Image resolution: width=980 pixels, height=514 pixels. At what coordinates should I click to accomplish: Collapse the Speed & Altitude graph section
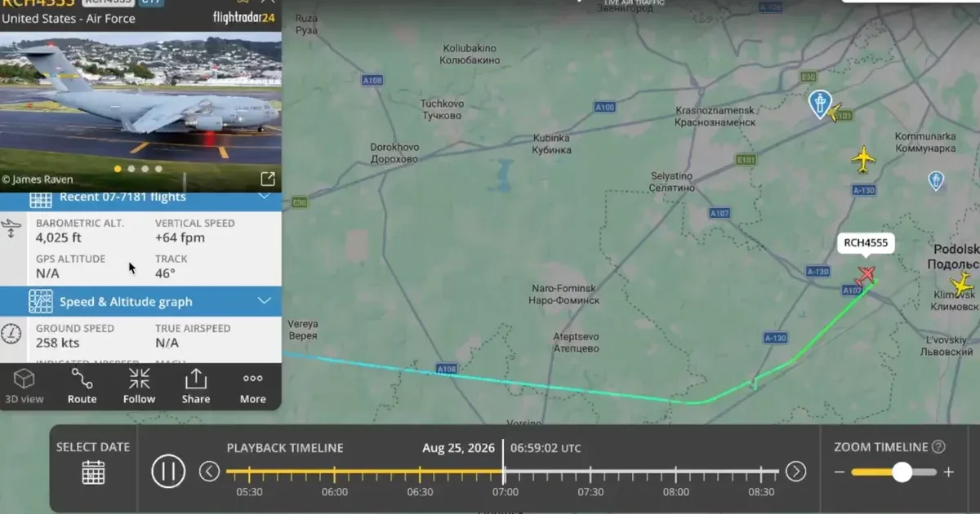[264, 301]
